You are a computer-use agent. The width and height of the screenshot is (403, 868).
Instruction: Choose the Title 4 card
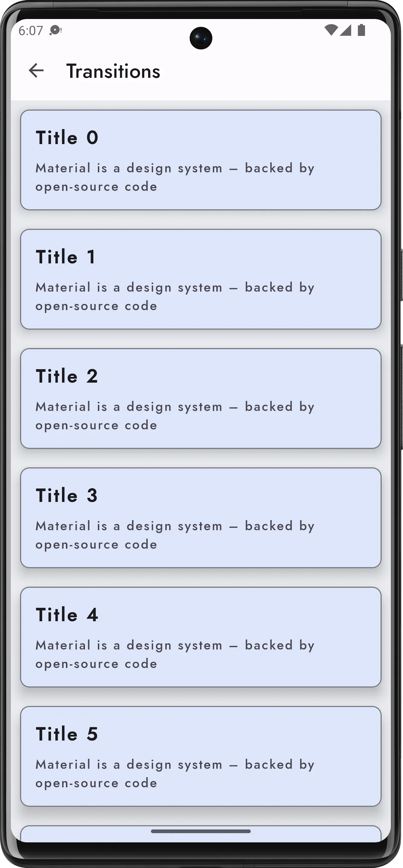(x=201, y=637)
